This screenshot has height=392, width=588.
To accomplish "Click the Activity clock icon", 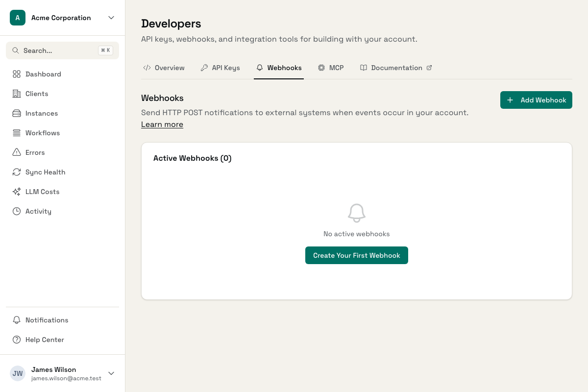I will 17,211.
